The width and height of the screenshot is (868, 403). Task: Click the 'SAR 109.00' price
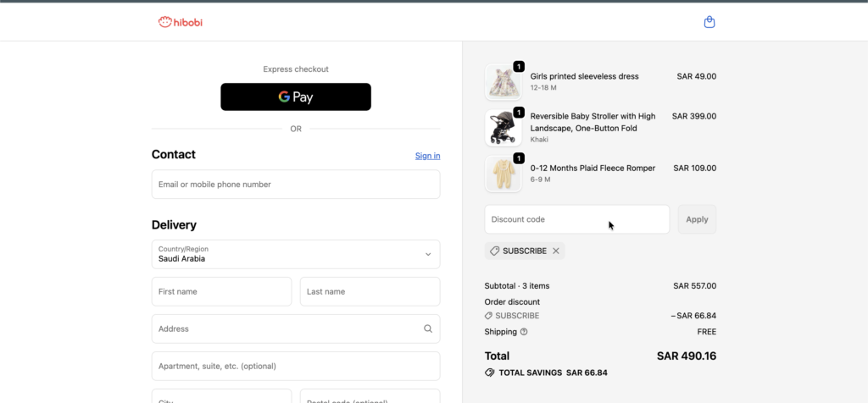coord(695,168)
